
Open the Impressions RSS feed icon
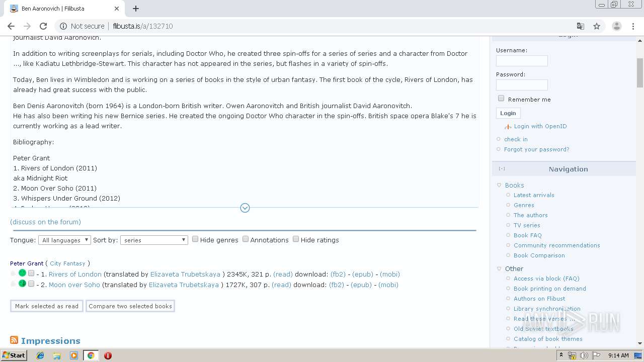coord(14,340)
